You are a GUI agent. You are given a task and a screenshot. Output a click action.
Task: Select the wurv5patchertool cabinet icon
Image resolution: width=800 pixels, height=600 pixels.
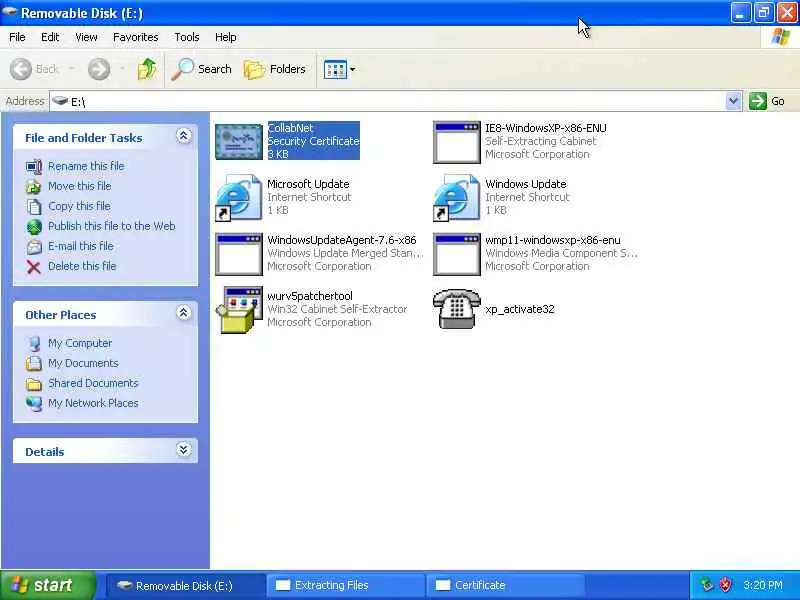pyautogui.click(x=239, y=310)
